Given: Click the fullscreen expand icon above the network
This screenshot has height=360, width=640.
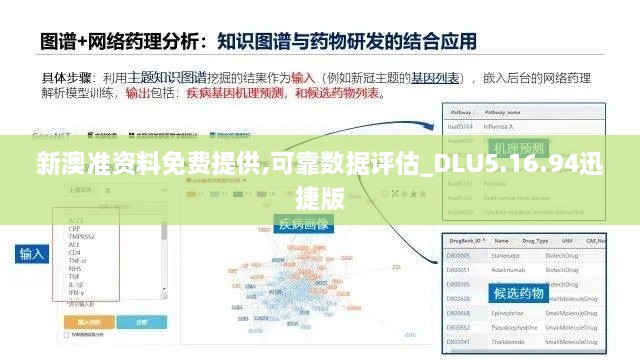Looking at the screenshot, I should point(395,193).
